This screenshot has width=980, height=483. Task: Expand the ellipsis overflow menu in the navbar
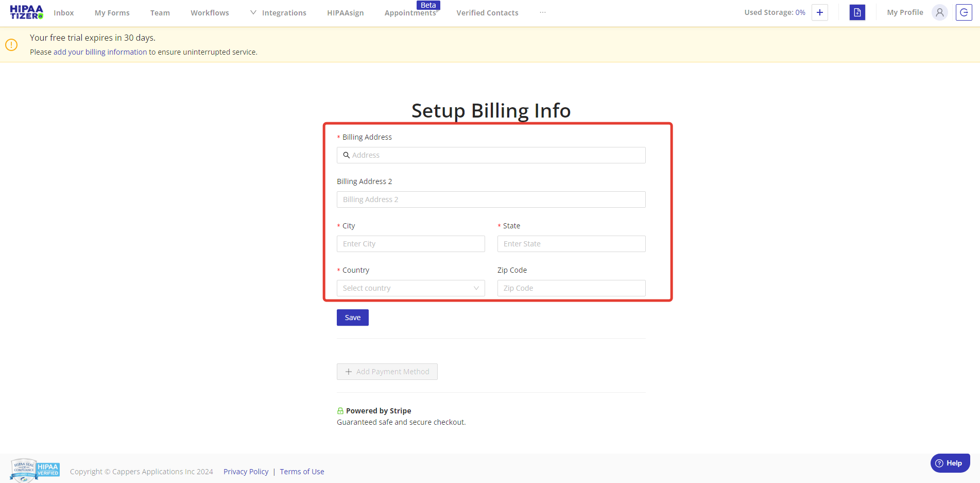pyautogui.click(x=542, y=12)
